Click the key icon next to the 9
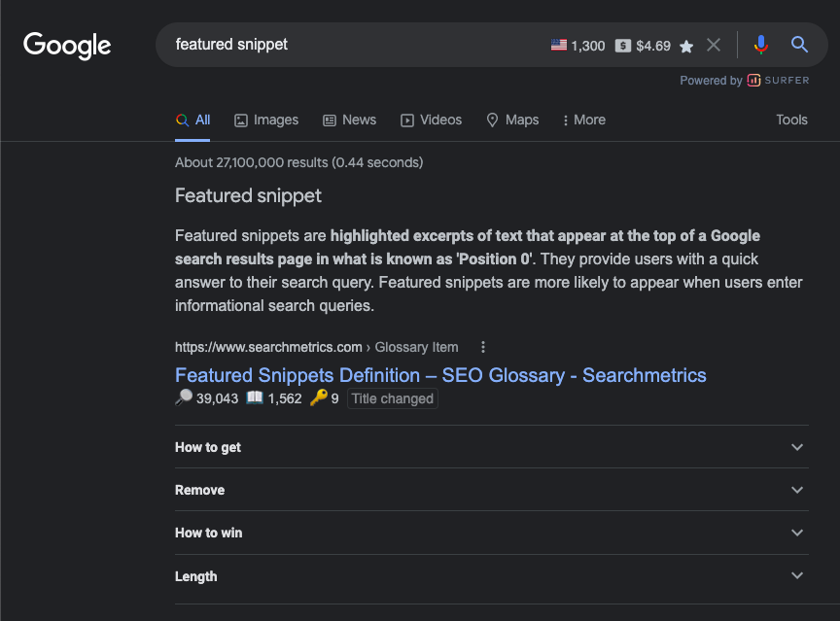Screen dimensions: 840x621 [321, 397]
